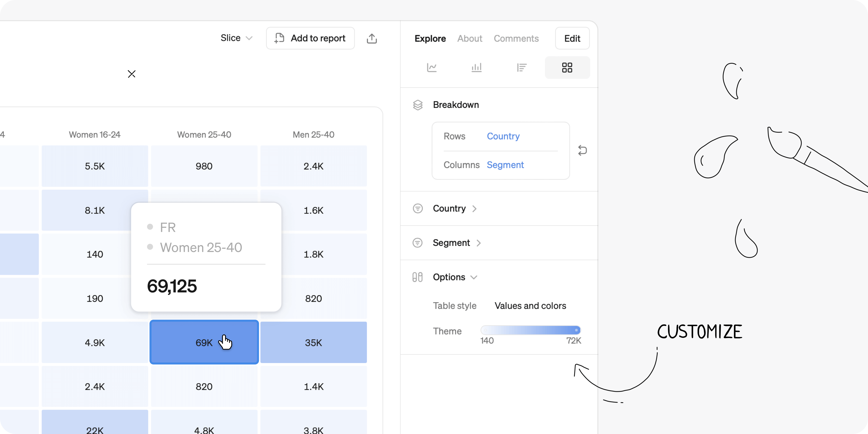The image size is (868, 434).
Task: Select the grid table view icon
Action: tap(567, 68)
